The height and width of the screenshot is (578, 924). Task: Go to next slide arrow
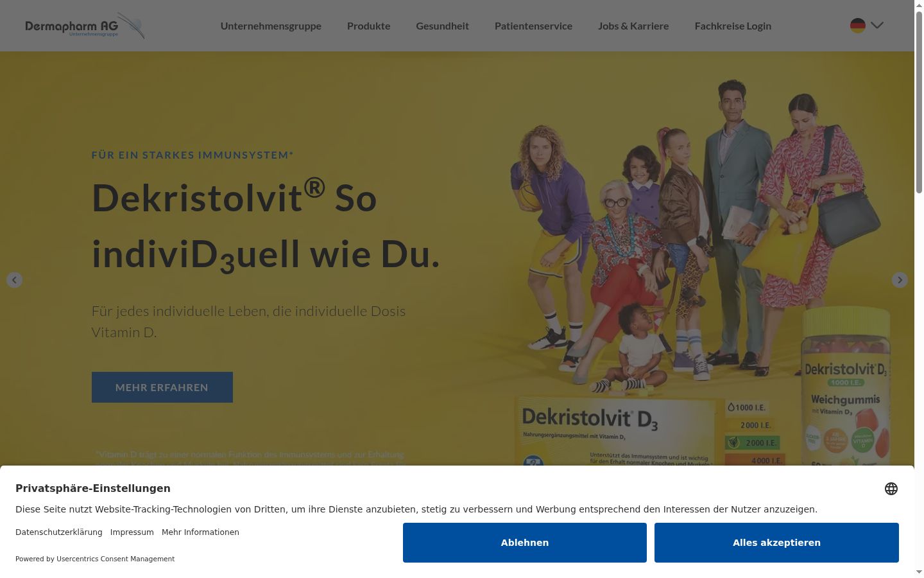click(x=900, y=280)
